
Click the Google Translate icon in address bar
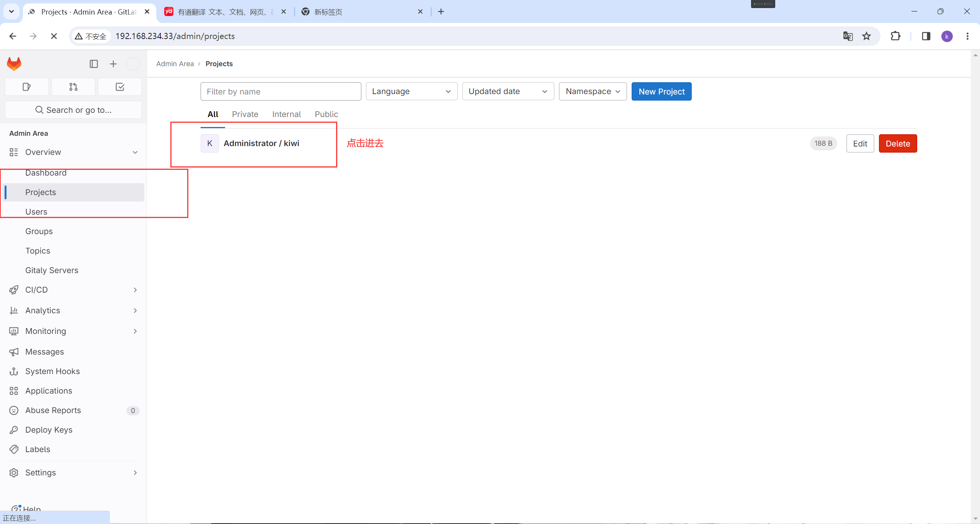tap(848, 36)
